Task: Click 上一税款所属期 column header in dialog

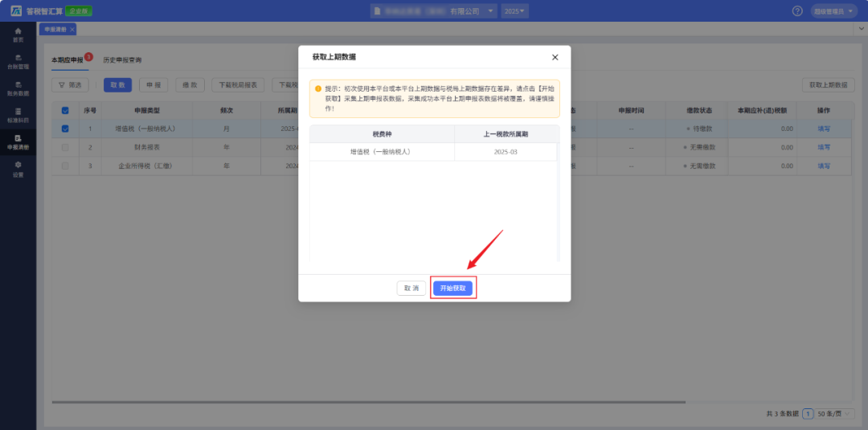Action: pos(506,134)
